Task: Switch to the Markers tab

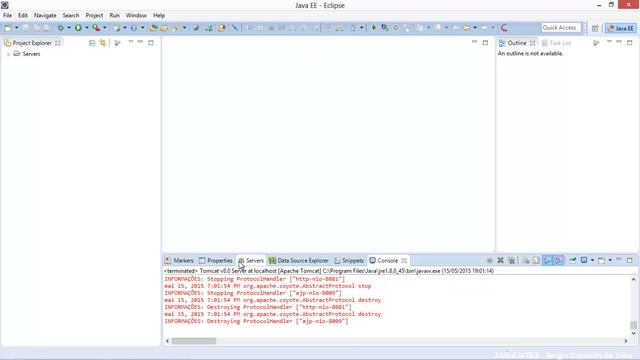Action: coord(179,260)
